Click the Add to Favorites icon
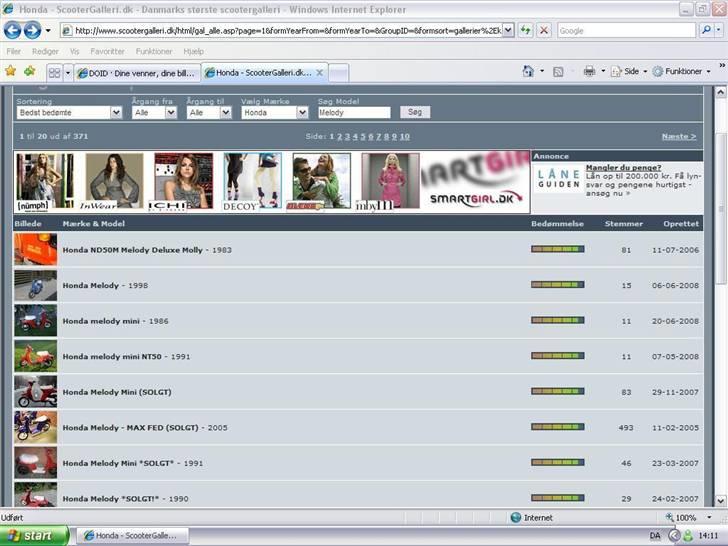728x546 pixels. tap(29, 72)
